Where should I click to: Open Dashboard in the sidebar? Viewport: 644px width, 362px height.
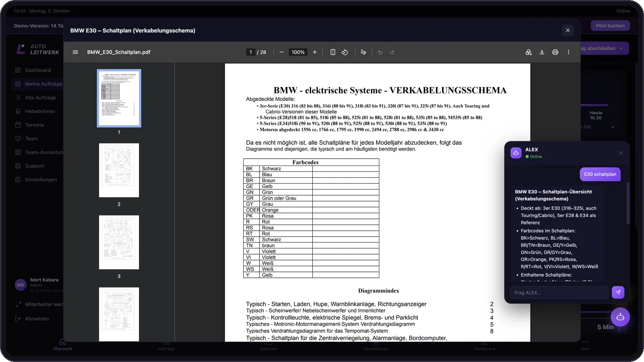click(38, 70)
